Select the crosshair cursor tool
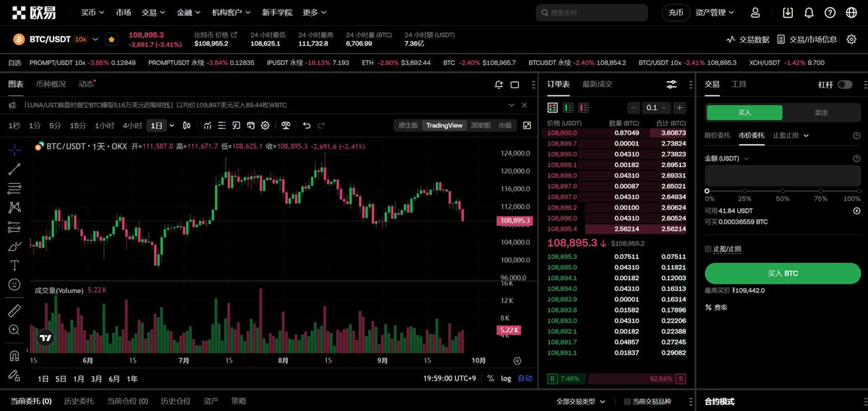The image size is (868, 411). coord(14,151)
